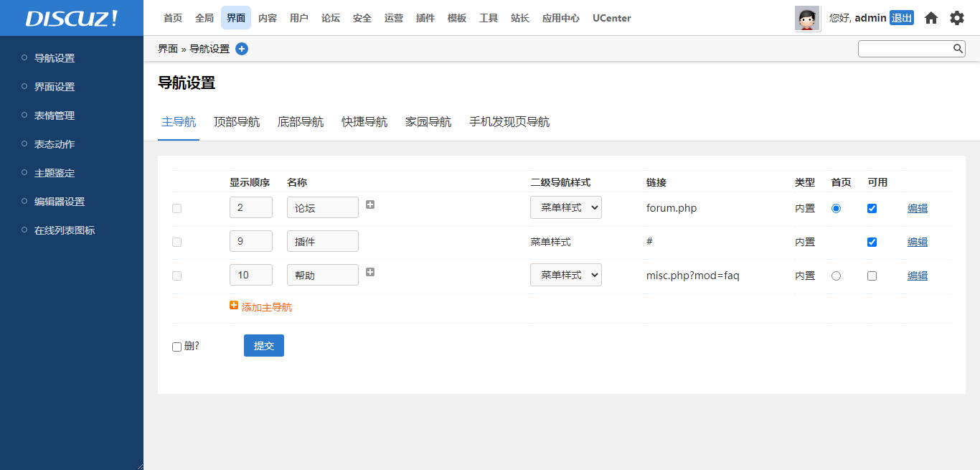Open 模板 in top menu

point(457,18)
